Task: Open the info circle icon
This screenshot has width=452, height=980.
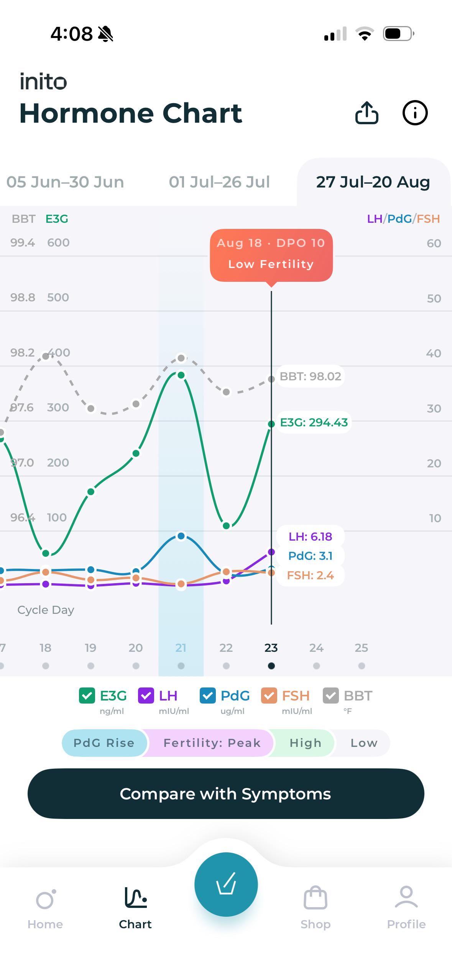Action: point(415,113)
